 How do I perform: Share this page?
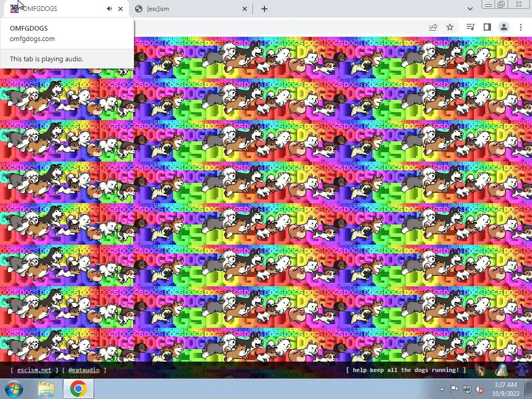[x=433, y=27]
